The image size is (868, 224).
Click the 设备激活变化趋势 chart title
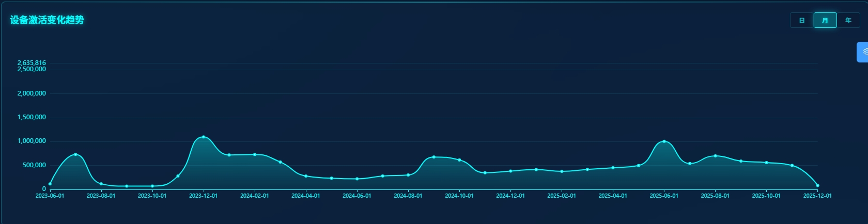[x=47, y=20]
